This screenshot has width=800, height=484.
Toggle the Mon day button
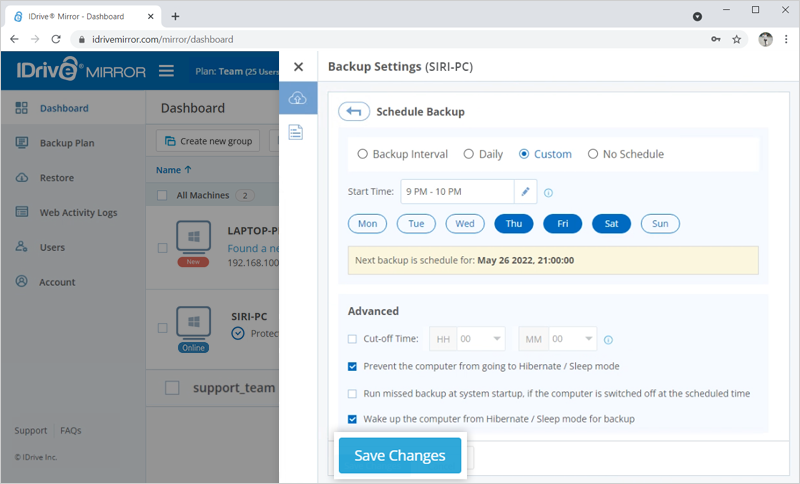367,223
